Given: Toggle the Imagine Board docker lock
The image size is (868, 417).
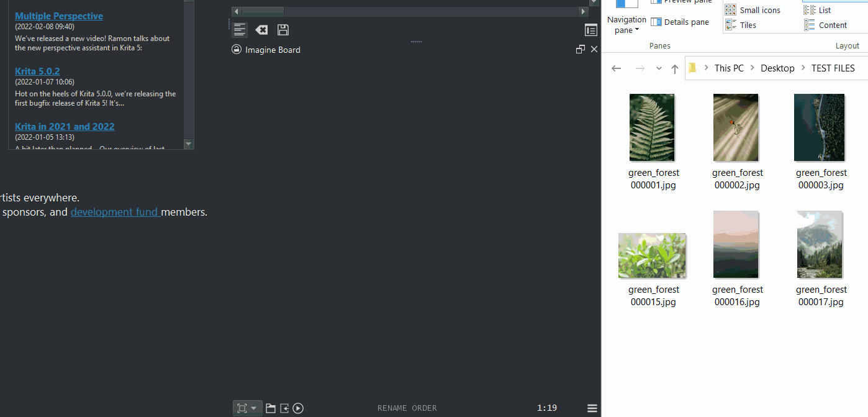Looking at the screenshot, I should 237,50.
